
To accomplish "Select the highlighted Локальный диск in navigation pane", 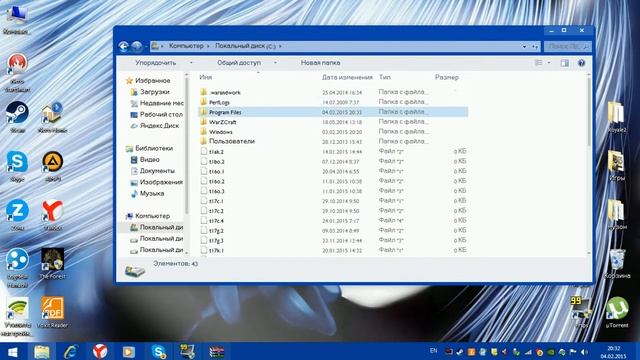I will [161, 227].
